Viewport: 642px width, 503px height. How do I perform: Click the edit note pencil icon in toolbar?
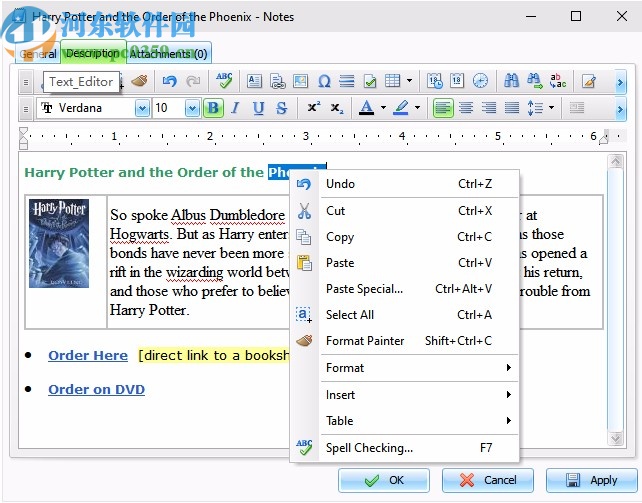[x=589, y=81]
